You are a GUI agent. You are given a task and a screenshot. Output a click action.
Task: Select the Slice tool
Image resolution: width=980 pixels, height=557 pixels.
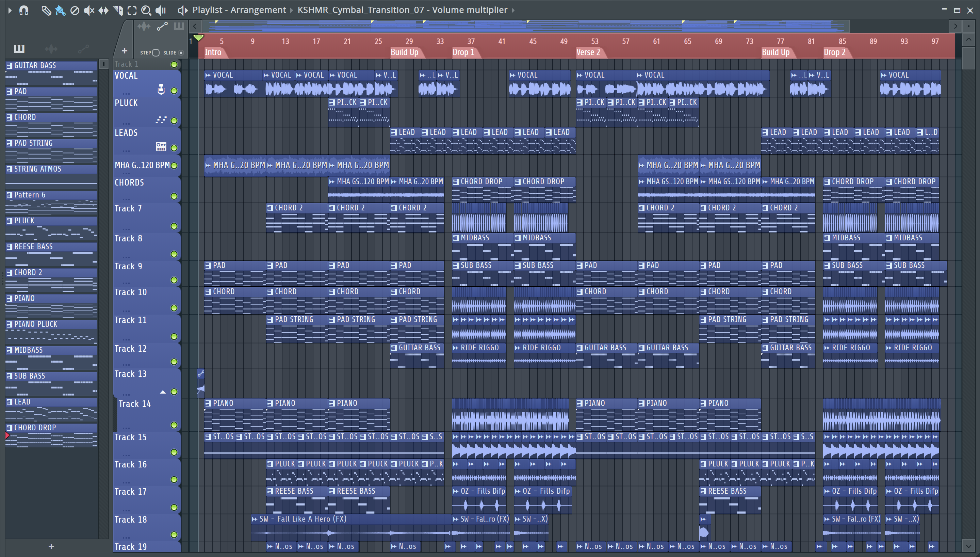pyautogui.click(x=118, y=10)
